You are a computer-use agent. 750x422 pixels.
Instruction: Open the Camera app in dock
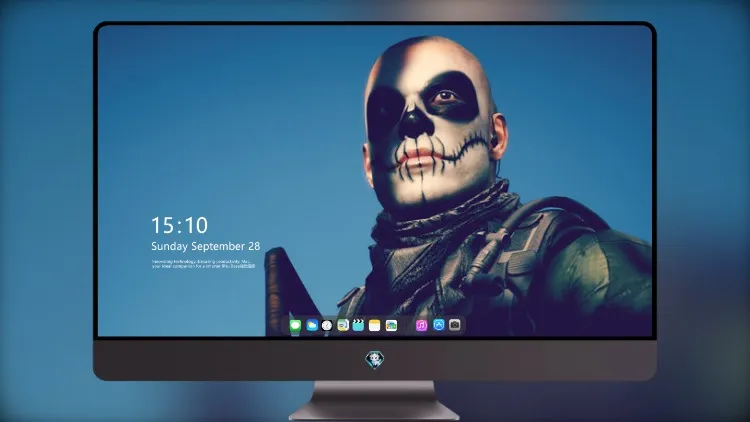[x=455, y=325]
